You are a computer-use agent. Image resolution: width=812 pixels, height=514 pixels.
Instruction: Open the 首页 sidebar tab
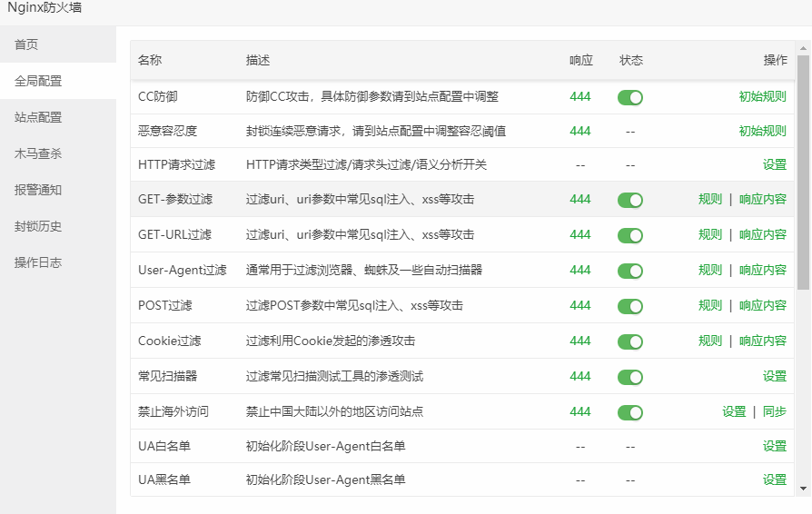(x=58, y=44)
